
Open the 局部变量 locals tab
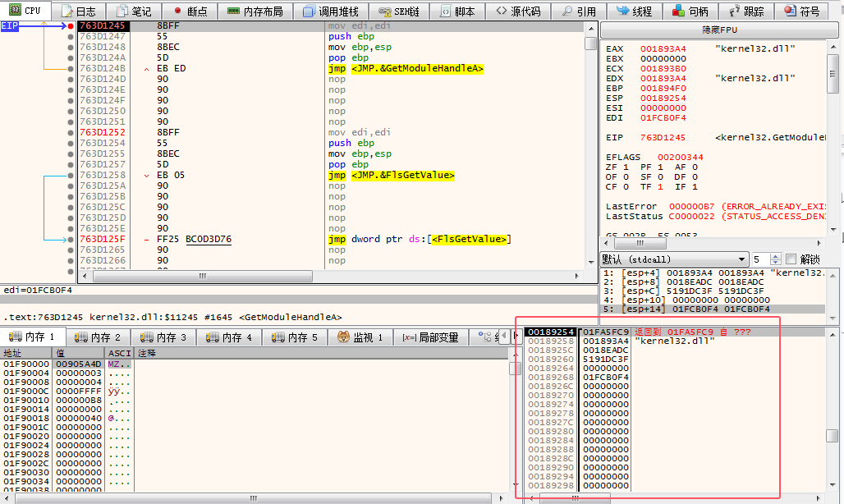tap(430, 337)
